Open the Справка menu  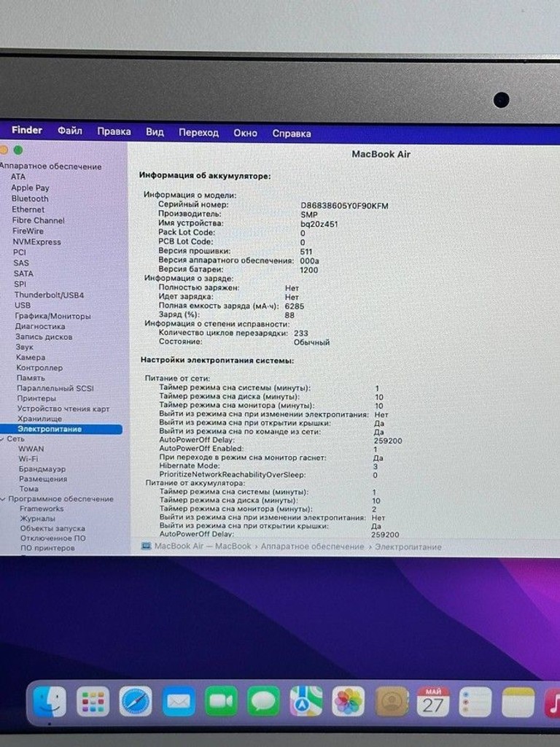[x=292, y=133]
